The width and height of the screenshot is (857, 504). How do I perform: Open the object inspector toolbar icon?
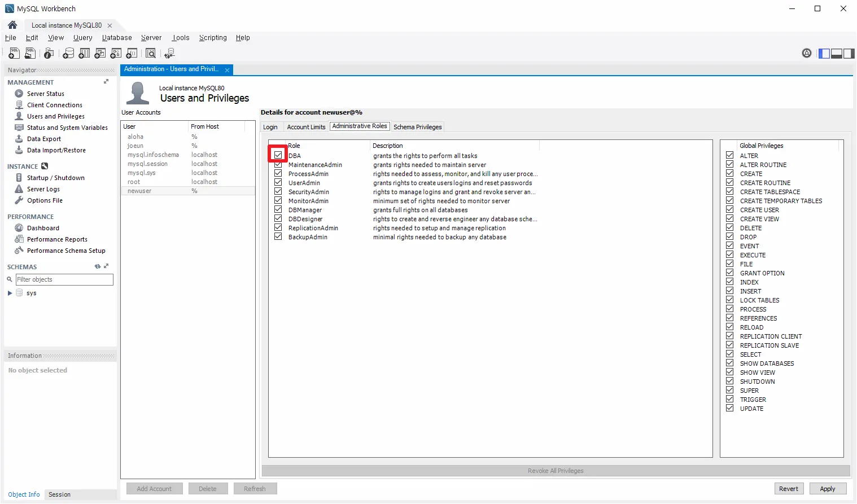coord(49,53)
